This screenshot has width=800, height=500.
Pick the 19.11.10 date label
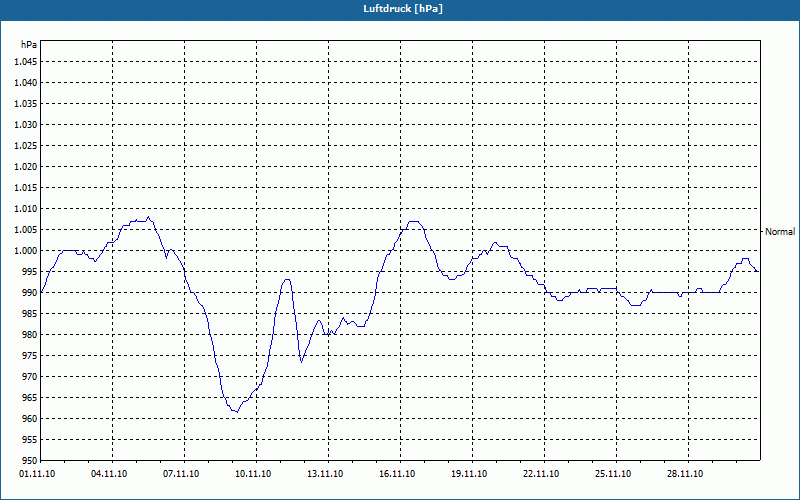coord(469,474)
